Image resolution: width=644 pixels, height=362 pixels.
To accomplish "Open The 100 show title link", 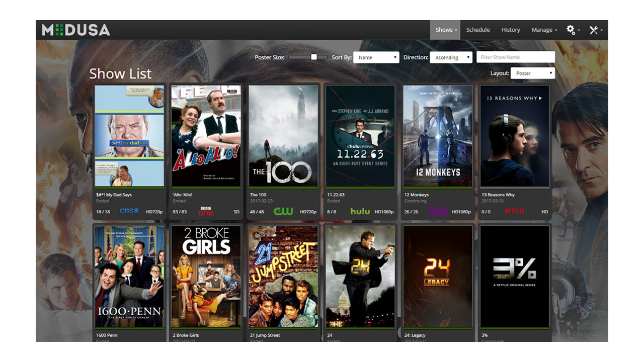I will tap(258, 195).
